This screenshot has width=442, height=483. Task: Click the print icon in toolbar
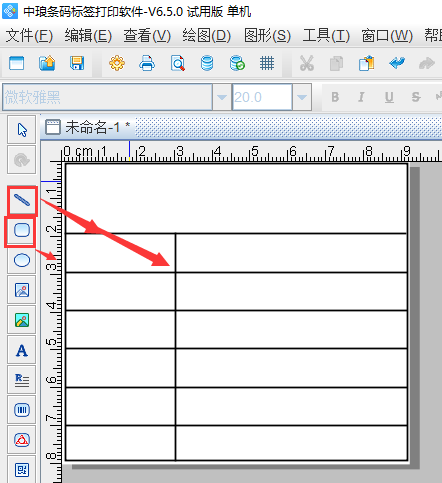pyautogui.click(x=147, y=63)
